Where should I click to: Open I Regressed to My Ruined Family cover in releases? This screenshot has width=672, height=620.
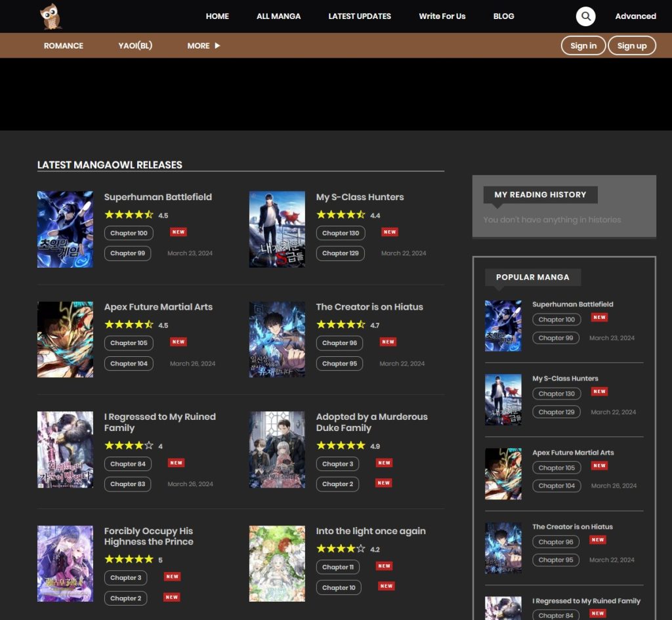tap(65, 449)
